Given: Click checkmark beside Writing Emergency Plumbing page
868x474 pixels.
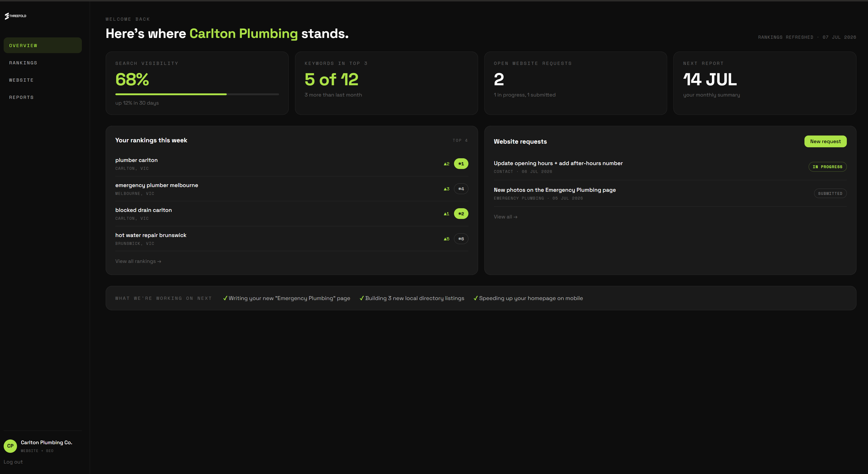Looking at the screenshot, I should pos(225,298).
